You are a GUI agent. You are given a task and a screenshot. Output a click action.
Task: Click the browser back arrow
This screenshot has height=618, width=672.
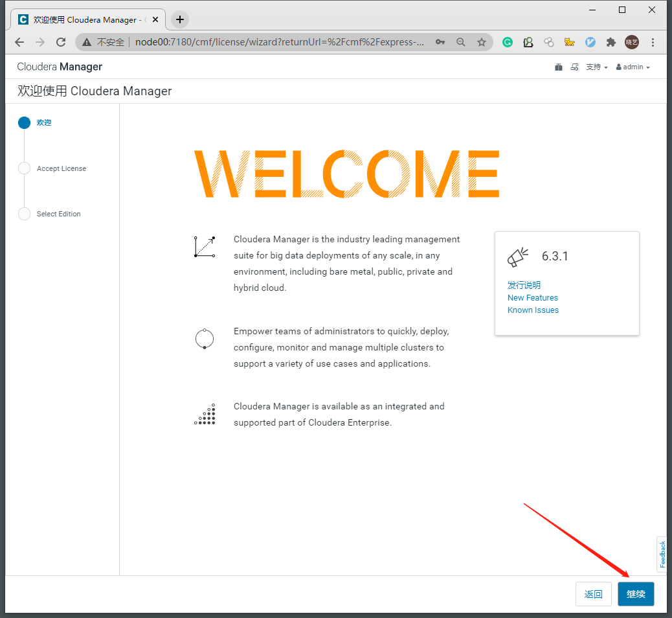coord(19,42)
